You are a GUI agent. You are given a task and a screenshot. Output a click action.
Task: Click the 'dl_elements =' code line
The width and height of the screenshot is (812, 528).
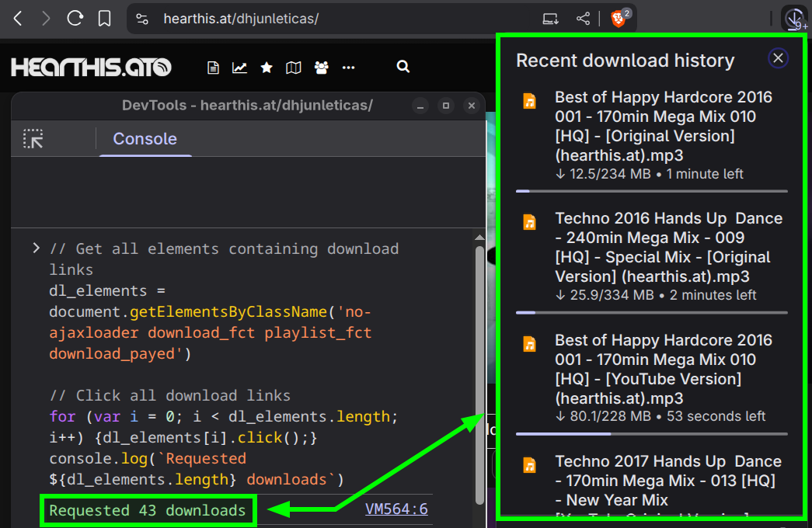coord(107,291)
